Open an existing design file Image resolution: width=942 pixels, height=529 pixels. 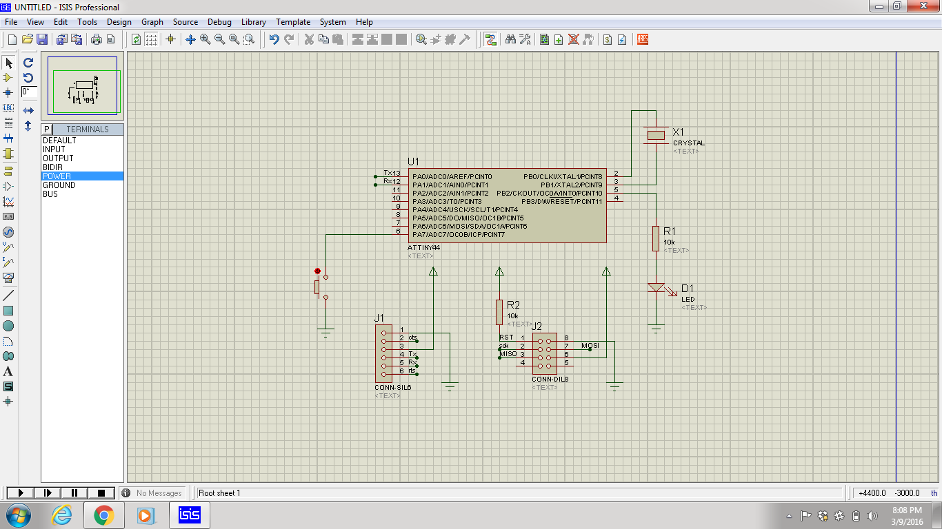(27, 40)
